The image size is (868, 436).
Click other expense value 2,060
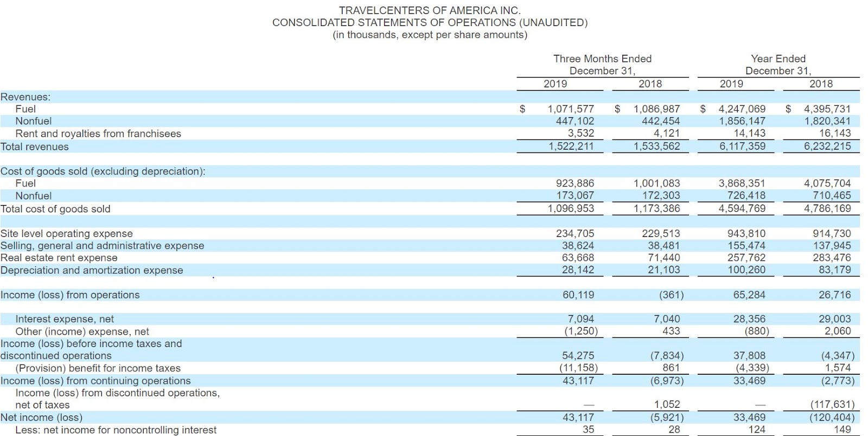pyautogui.click(x=838, y=331)
